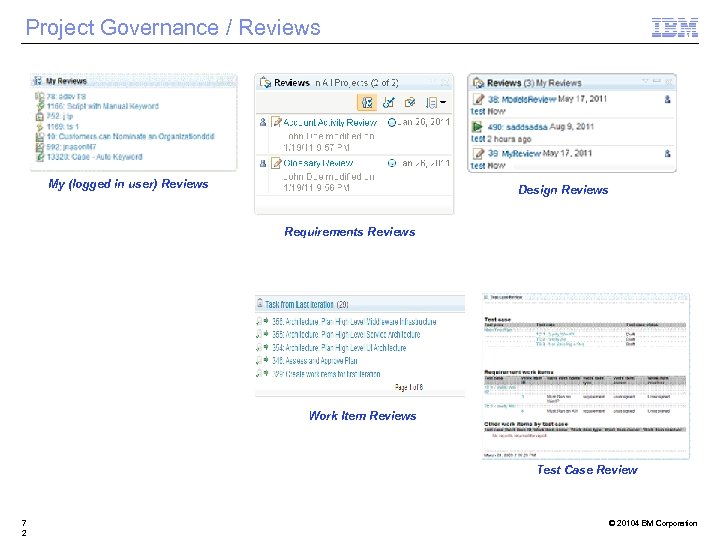Click the Test Case Review report thumbnail

point(585,376)
